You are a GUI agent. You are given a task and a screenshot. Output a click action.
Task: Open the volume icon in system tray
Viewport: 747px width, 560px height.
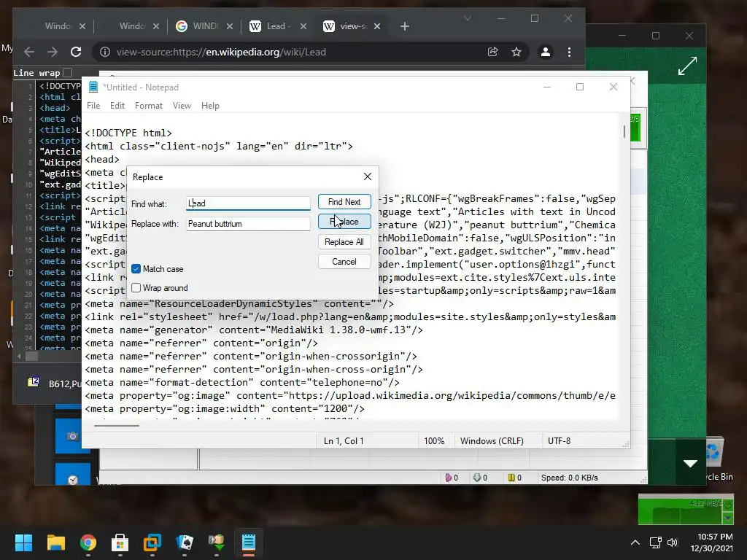pyautogui.click(x=673, y=542)
